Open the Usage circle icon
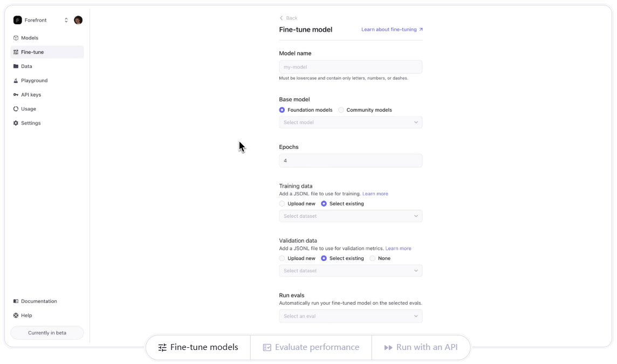Viewport: 617px width, 364px height. (16, 109)
